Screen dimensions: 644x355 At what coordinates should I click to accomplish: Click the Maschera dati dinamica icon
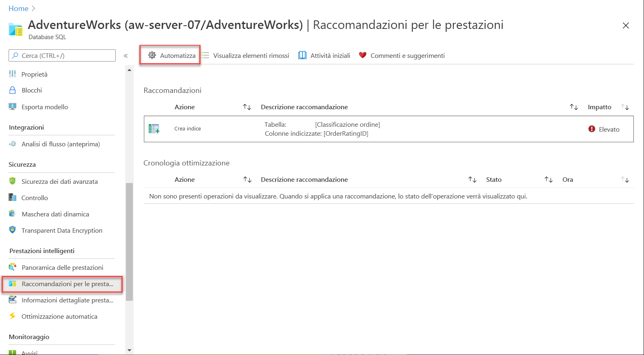click(13, 214)
